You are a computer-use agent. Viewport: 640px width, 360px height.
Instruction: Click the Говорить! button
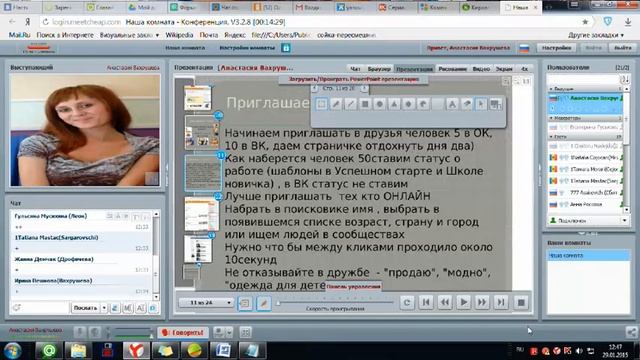click(x=183, y=333)
